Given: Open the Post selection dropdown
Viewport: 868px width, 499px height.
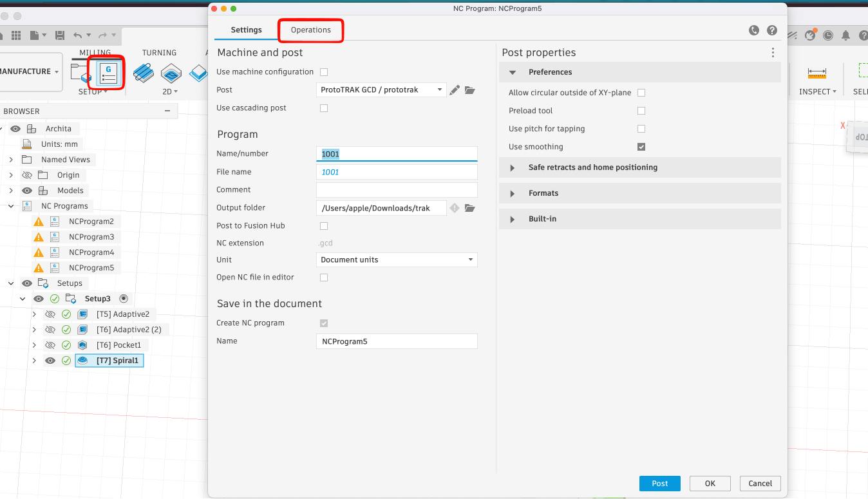Looking at the screenshot, I should point(381,90).
